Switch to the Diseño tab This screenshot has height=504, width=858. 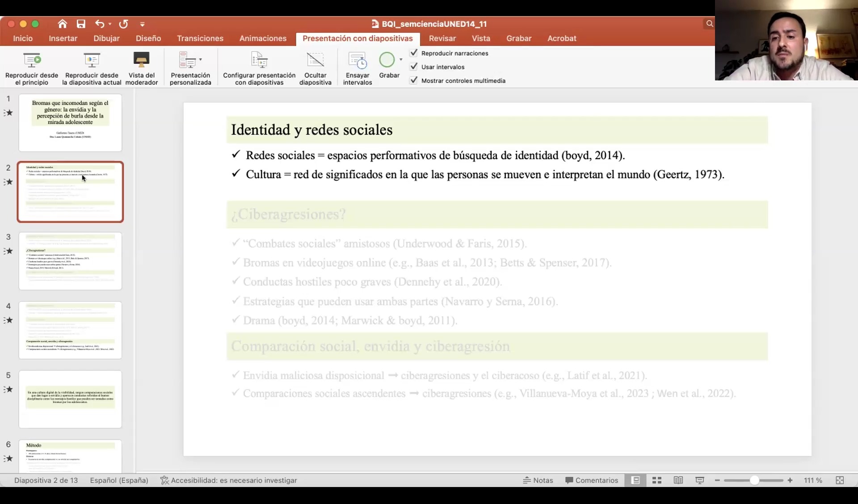coord(148,38)
